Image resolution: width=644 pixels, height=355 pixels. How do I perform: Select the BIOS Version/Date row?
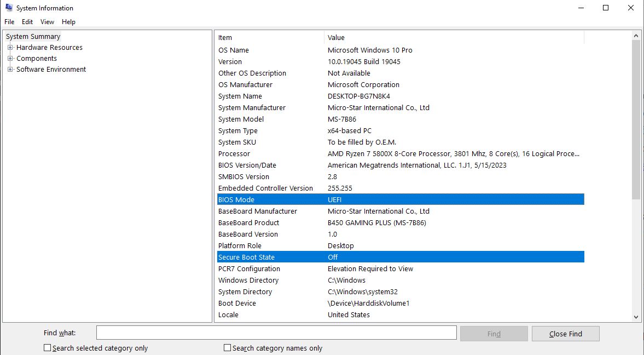(x=401, y=165)
